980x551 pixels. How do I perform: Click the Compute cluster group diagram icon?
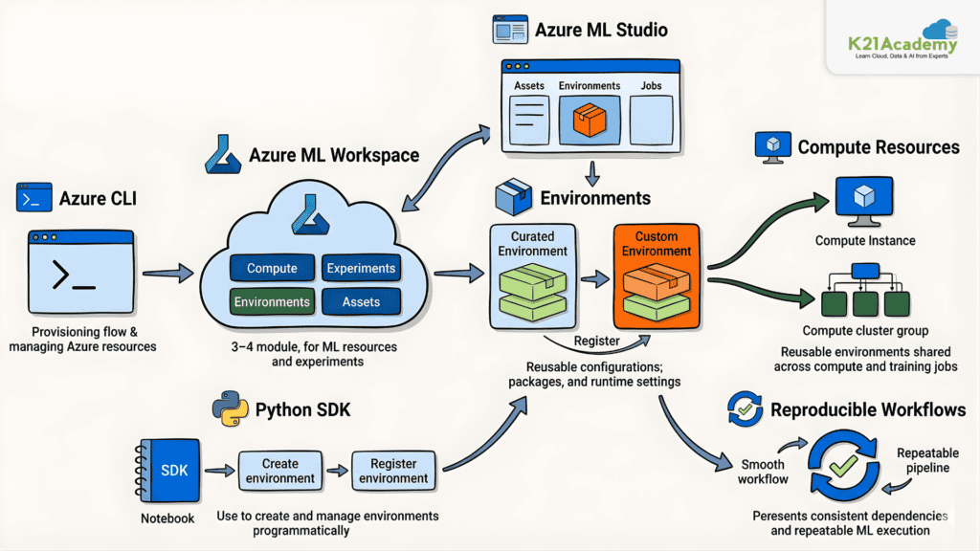tap(865, 290)
